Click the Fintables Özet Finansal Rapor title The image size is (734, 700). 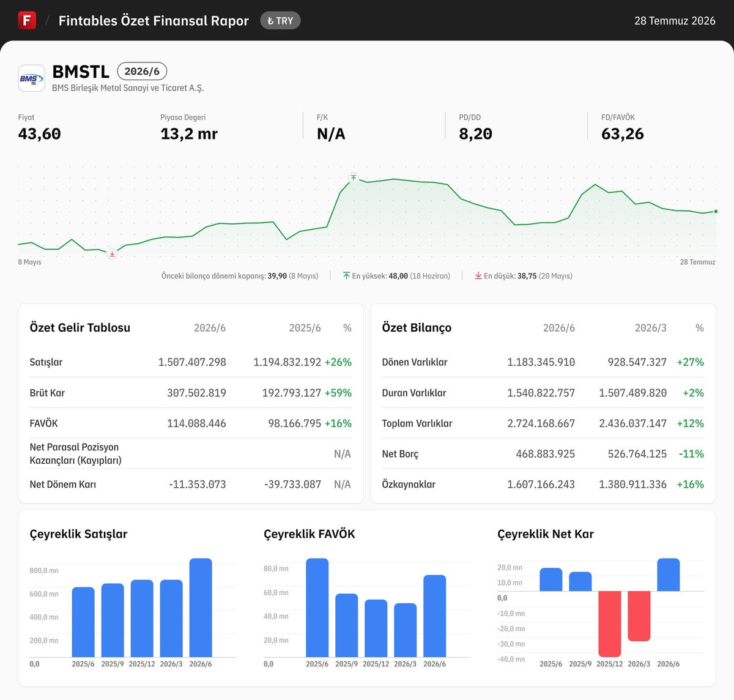pos(154,21)
